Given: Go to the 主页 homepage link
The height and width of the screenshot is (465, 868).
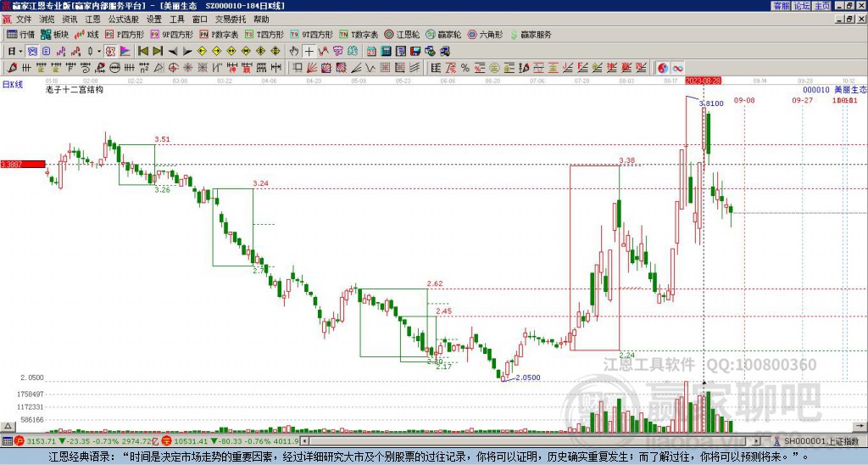Looking at the screenshot, I should [822, 6].
